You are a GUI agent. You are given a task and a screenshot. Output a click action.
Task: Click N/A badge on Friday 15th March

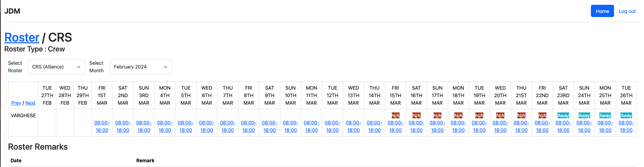click(x=395, y=116)
